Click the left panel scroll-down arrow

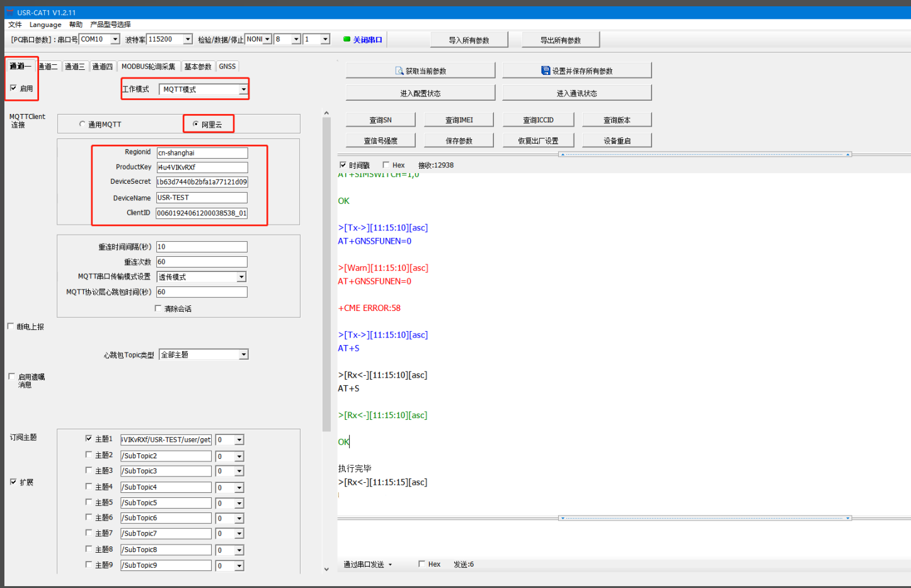coord(326,569)
